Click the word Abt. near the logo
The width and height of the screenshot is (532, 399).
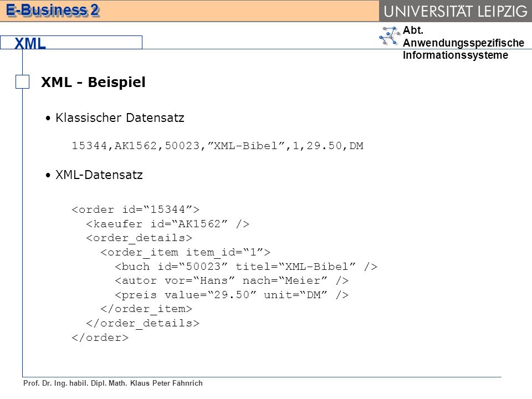click(x=413, y=30)
